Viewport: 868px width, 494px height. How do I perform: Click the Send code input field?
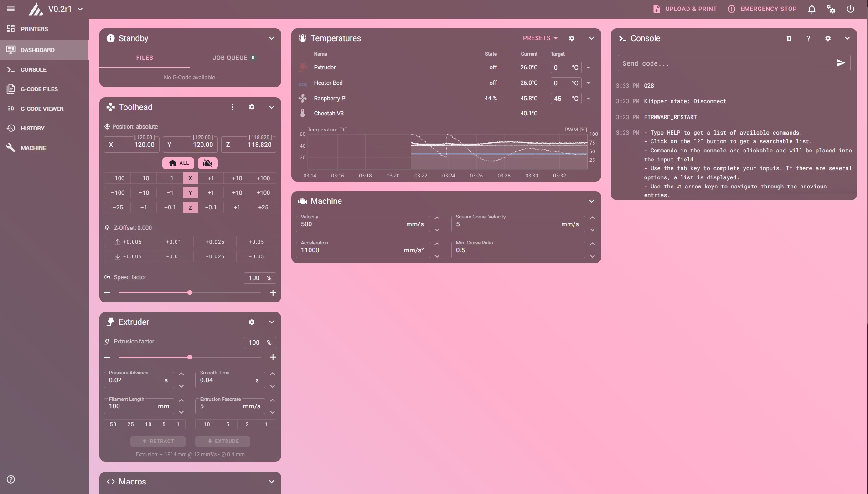pyautogui.click(x=725, y=63)
